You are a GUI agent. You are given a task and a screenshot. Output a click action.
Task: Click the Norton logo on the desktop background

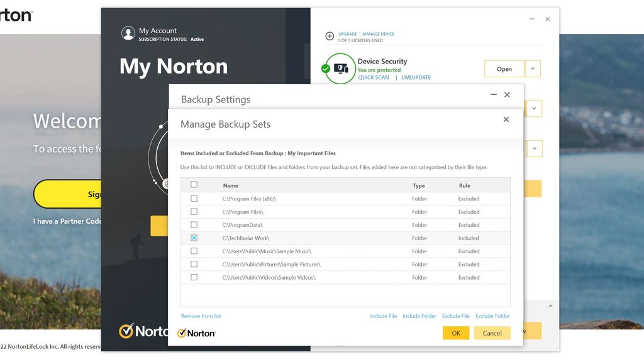click(16, 14)
